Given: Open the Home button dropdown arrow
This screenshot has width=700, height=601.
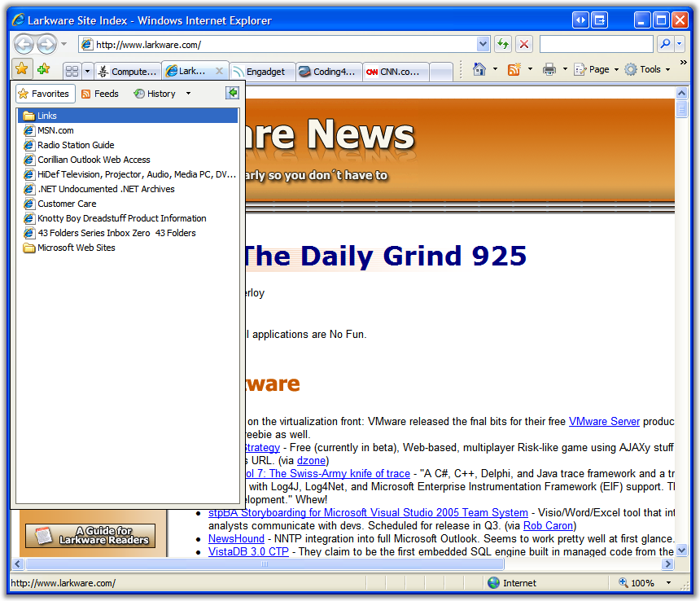Looking at the screenshot, I should point(495,69).
